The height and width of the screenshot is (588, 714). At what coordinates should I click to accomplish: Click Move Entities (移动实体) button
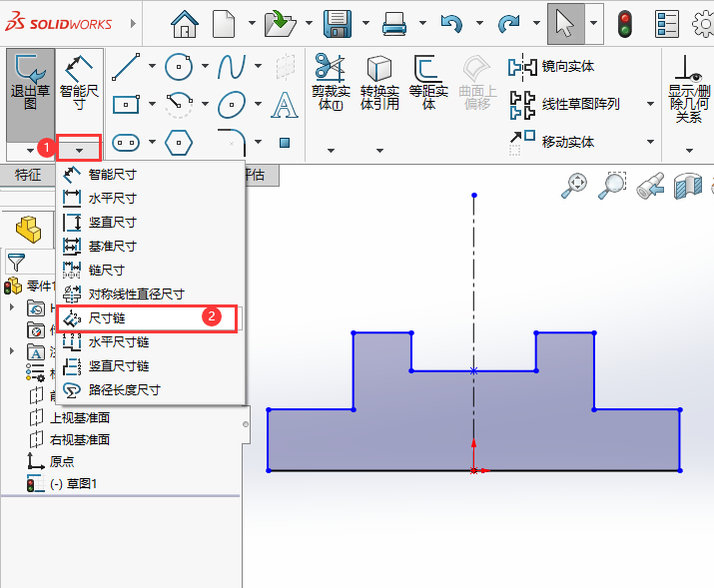tap(552, 141)
